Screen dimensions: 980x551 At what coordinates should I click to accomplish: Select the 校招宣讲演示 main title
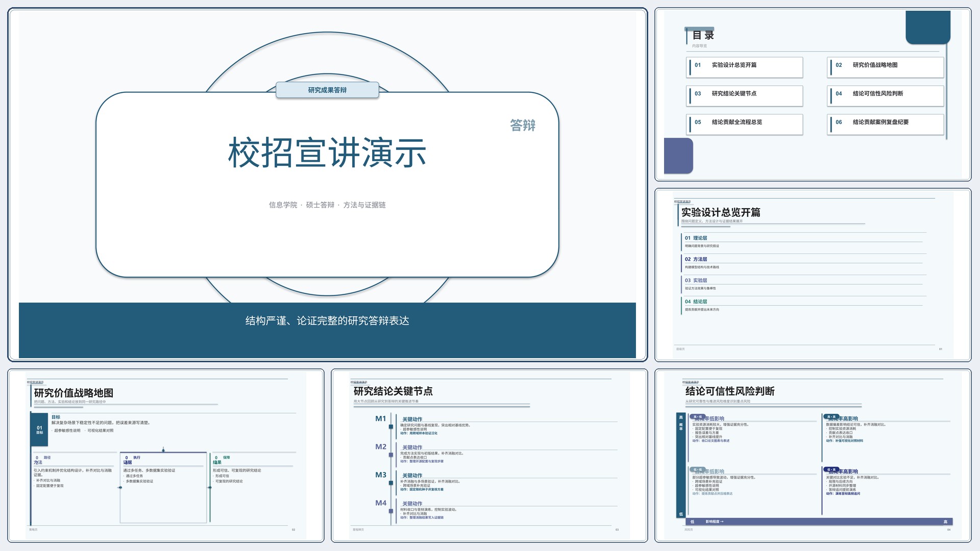[327, 153]
